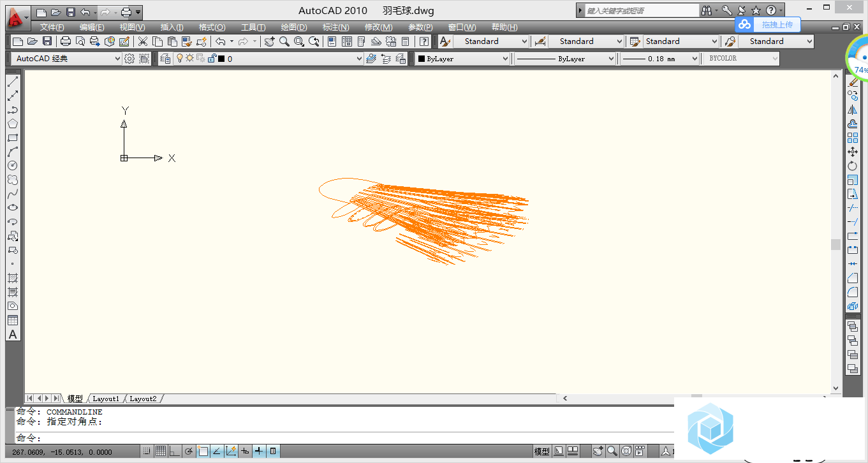
Task: Select the Spline draw tool
Action: (13, 194)
